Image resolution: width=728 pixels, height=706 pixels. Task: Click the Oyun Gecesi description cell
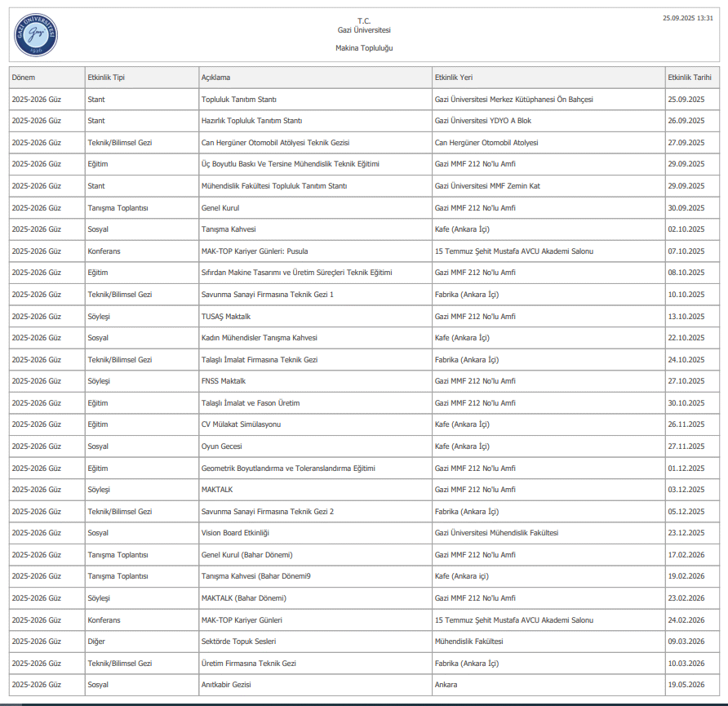(222, 446)
